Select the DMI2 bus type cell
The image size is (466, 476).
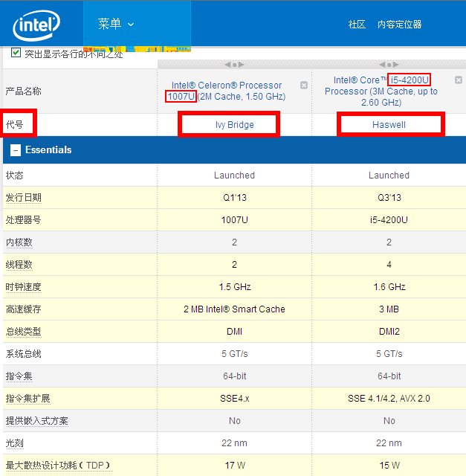(389, 332)
